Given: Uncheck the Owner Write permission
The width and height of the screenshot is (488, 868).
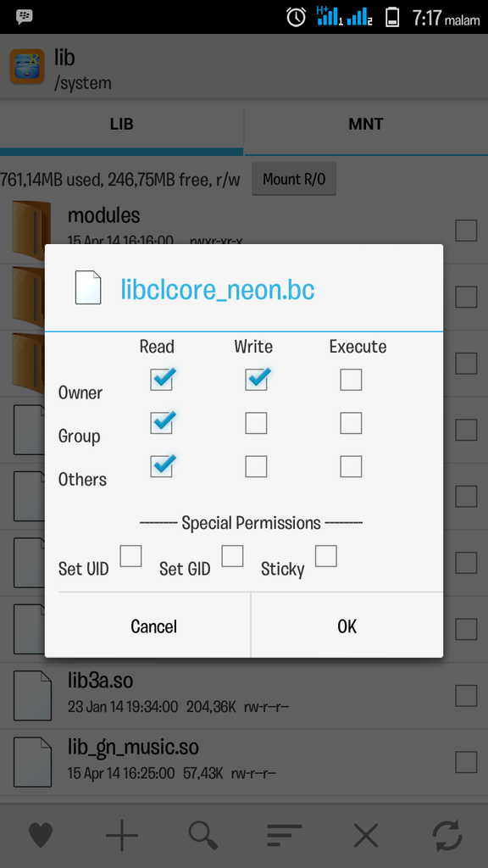Looking at the screenshot, I should tap(256, 379).
